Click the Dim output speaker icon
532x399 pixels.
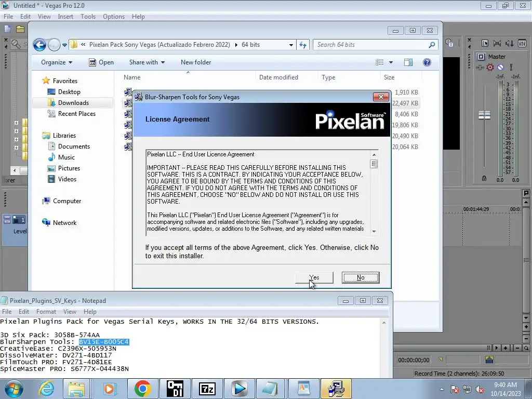[x=509, y=43]
